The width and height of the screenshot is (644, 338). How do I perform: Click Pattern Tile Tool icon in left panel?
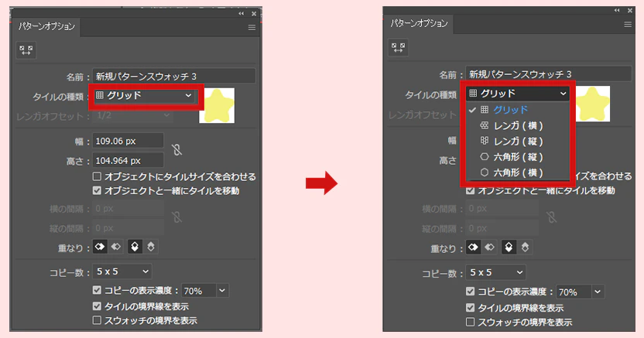26,50
